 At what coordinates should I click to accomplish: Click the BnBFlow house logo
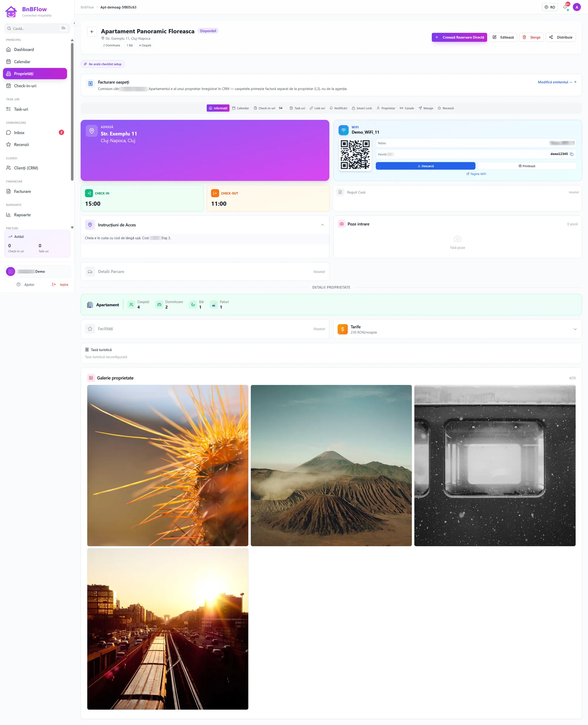point(11,12)
